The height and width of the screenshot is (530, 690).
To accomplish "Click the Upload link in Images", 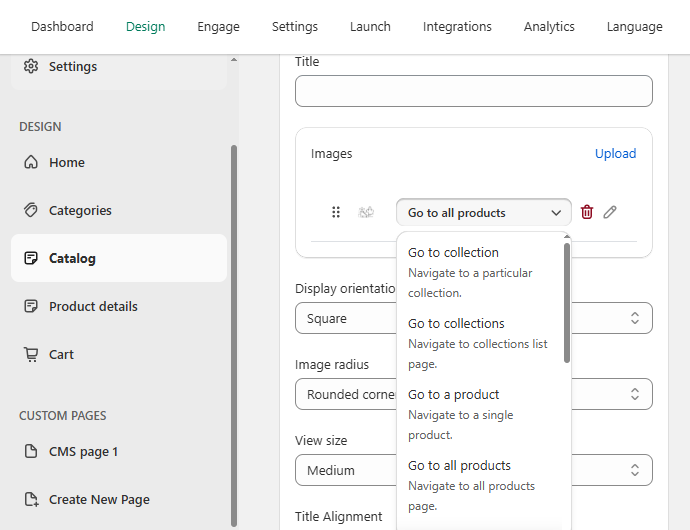I will [x=615, y=154].
